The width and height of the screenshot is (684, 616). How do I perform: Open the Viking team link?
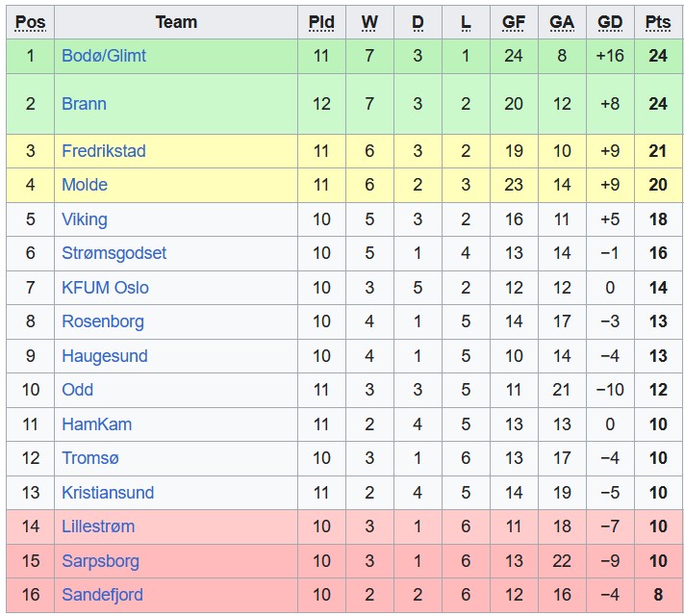point(85,219)
